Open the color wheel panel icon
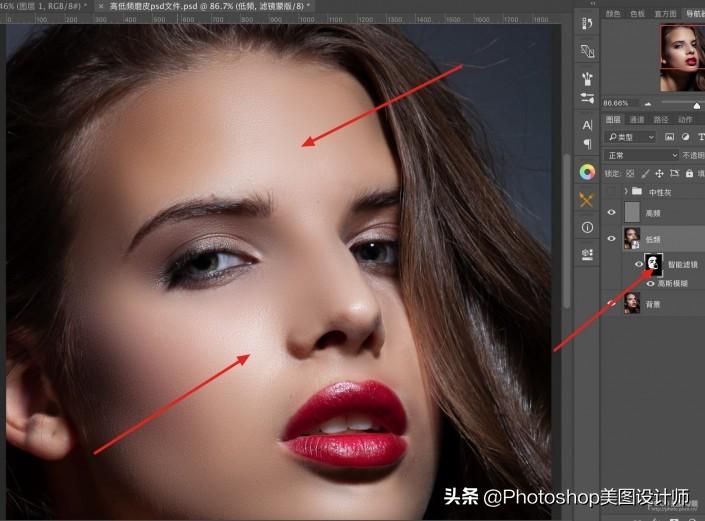Viewport: 705px width, 521px height. click(587, 172)
